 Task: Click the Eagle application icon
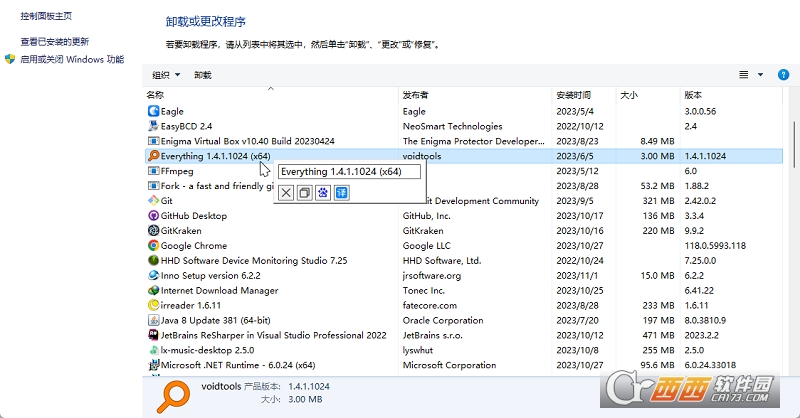153,111
